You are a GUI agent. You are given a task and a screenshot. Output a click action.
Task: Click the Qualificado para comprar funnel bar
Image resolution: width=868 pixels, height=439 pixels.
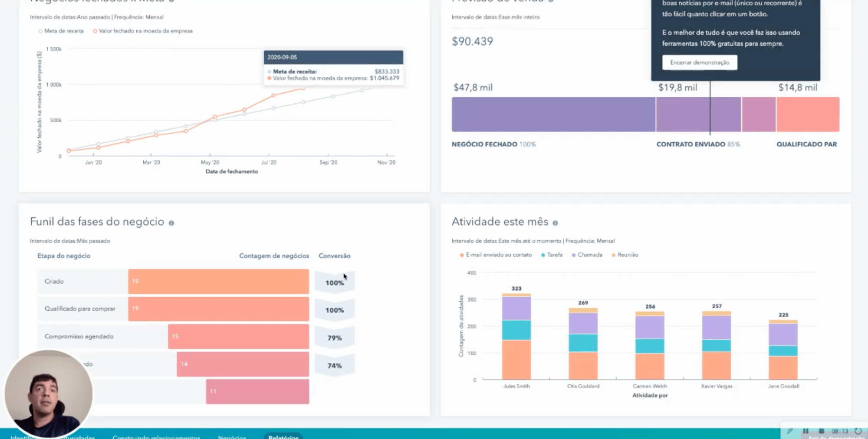tap(218, 309)
